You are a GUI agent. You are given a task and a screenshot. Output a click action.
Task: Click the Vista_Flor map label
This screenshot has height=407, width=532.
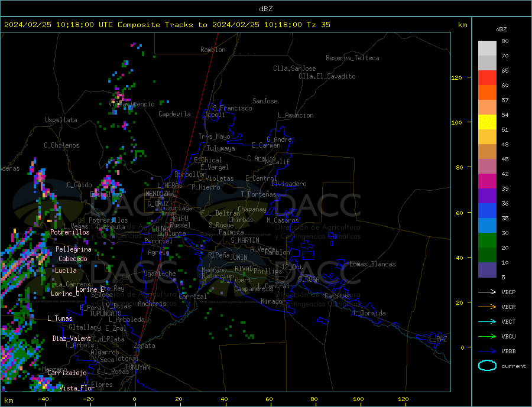77,388
